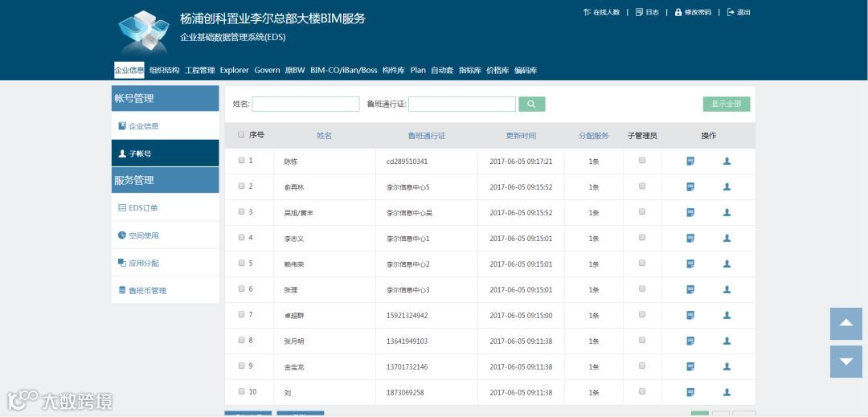Open service allocation icon for 赖伟荣 row
The width and height of the screenshot is (868, 417).
coord(690,264)
